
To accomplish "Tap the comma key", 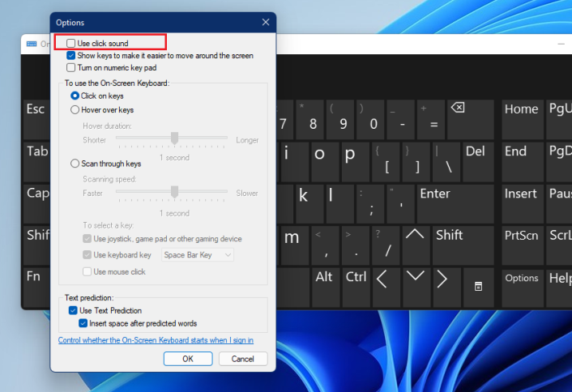I will click(x=326, y=245).
